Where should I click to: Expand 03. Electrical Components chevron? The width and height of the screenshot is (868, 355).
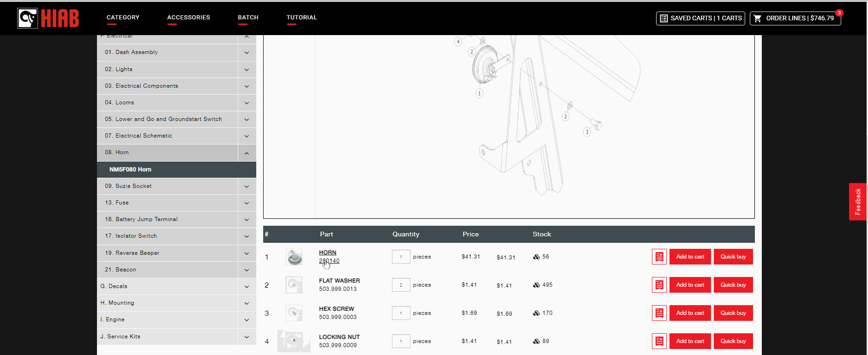[x=247, y=86]
